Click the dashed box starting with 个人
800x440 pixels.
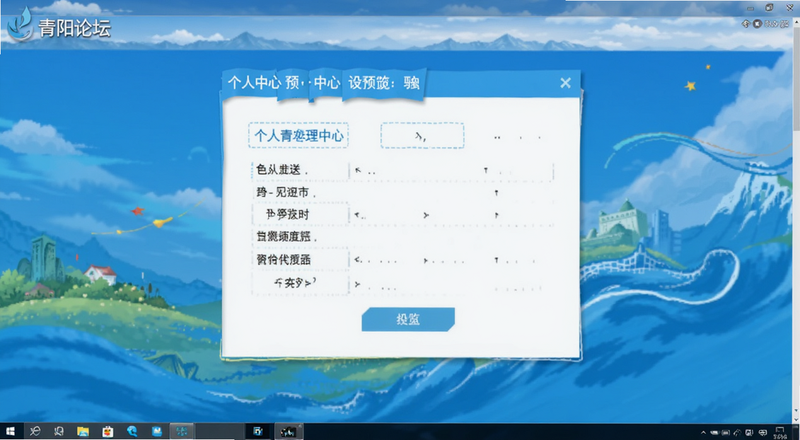click(298, 135)
